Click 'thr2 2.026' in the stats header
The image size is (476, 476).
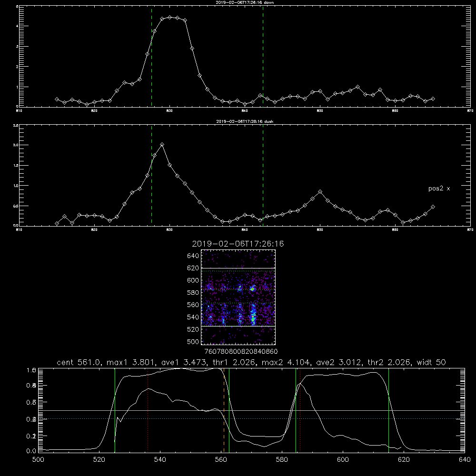(x=388, y=362)
